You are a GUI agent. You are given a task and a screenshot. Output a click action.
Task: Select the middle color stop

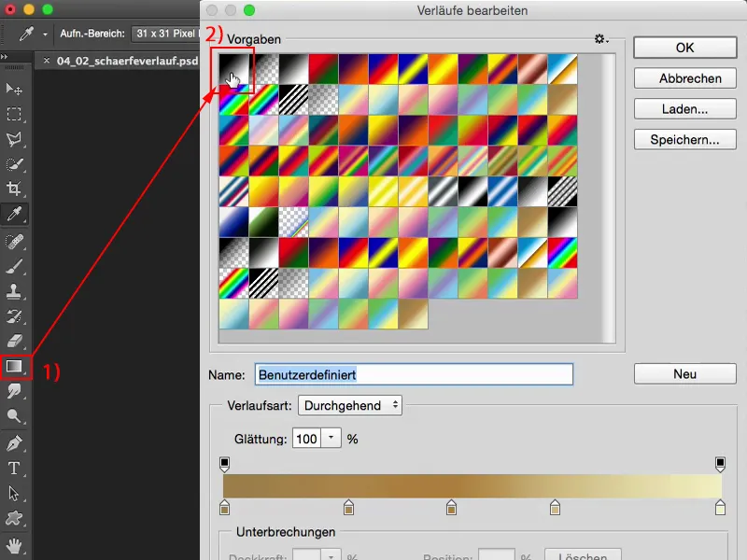451,508
